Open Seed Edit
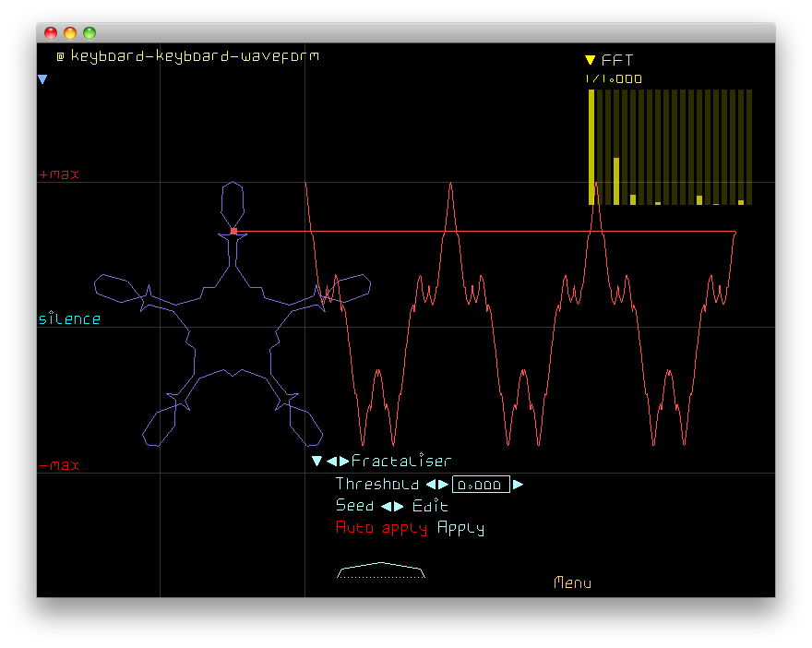 (x=430, y=507)
